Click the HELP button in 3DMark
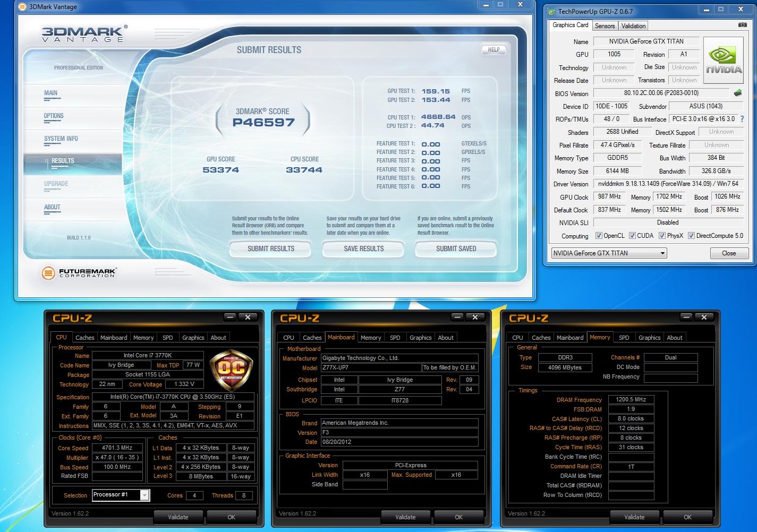 [494, 49]
